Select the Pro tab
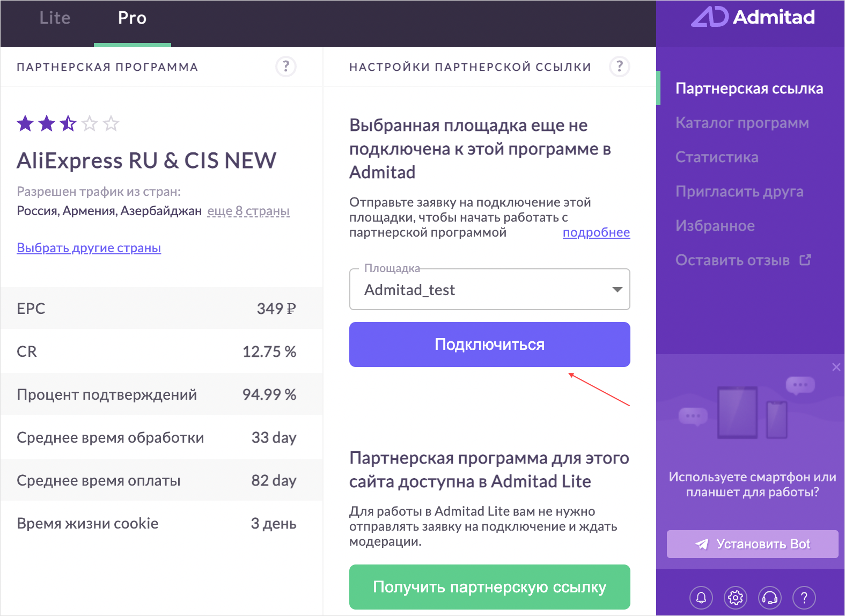 point(132,18)
